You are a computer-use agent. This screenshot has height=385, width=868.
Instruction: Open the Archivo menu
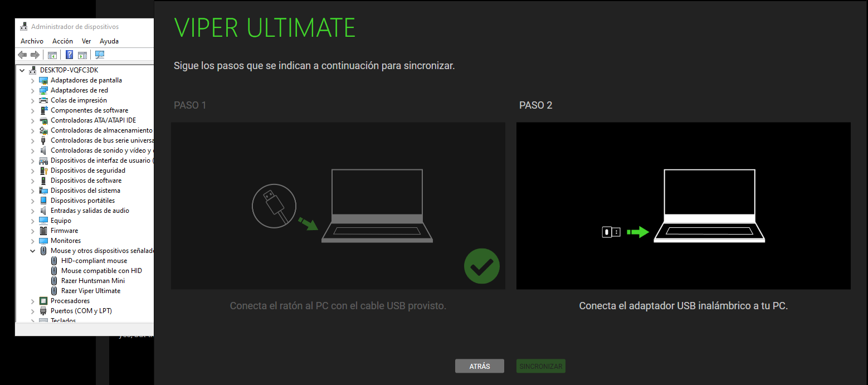point(32,41)
